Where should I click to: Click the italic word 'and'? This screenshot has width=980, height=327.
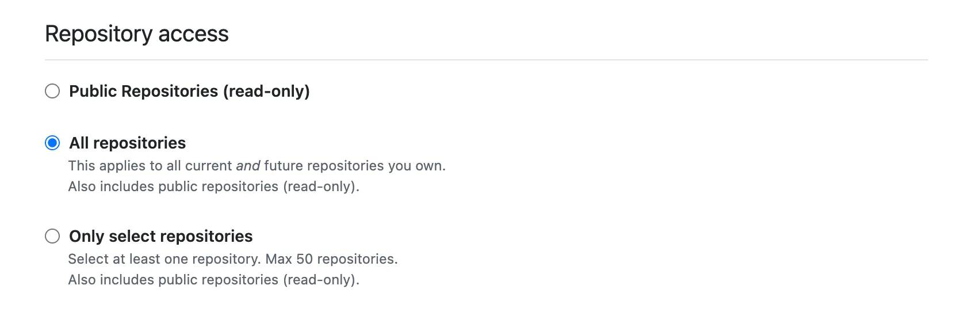248,166
